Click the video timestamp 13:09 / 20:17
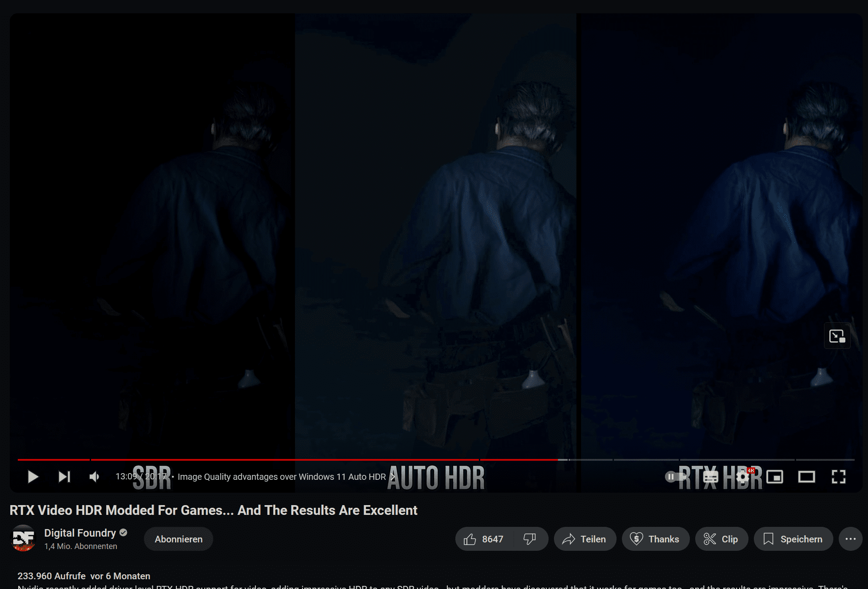Screen dimensions: 868x589 (x=141, y=477)
